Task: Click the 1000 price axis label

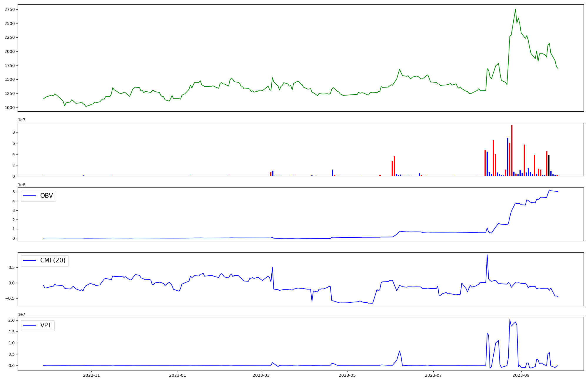Action: pos(9,108)
